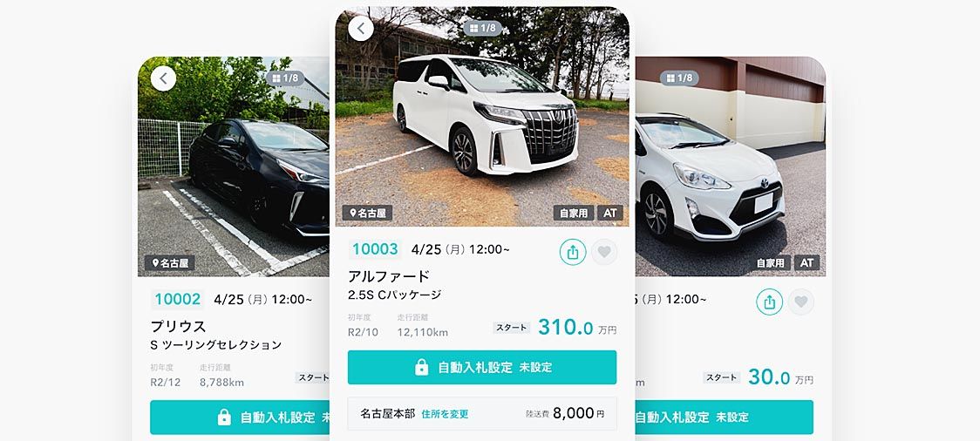Set auto bid 自動入札設定 for Alphard

pos(482,367)
